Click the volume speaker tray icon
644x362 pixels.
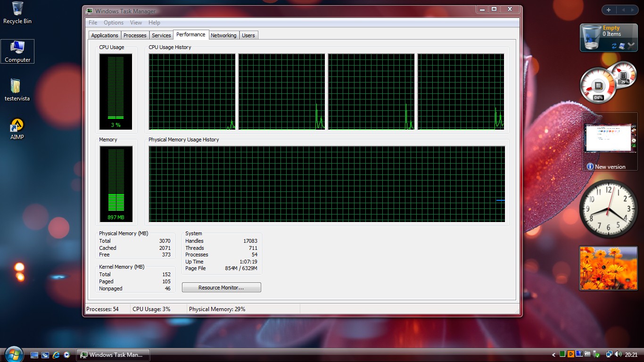pos(618,354)
